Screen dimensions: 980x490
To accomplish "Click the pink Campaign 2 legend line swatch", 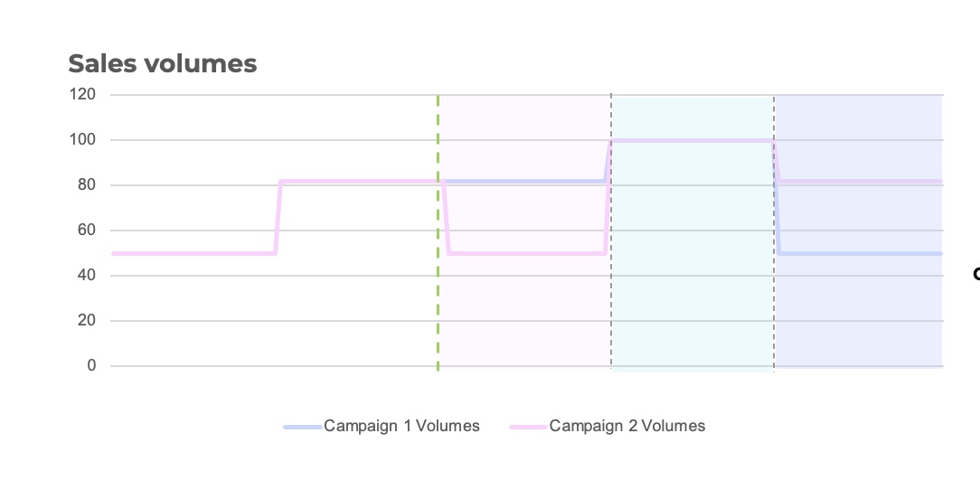I will click(528, 428).
